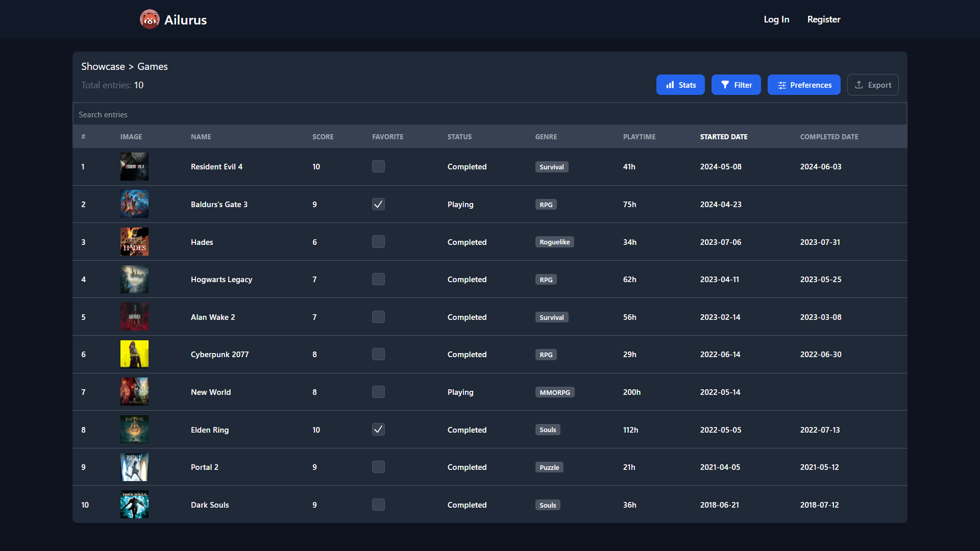Click the Export upload button
Image resolution: width=980 pixels, height=551 pixels.
[x=873, y=85]
